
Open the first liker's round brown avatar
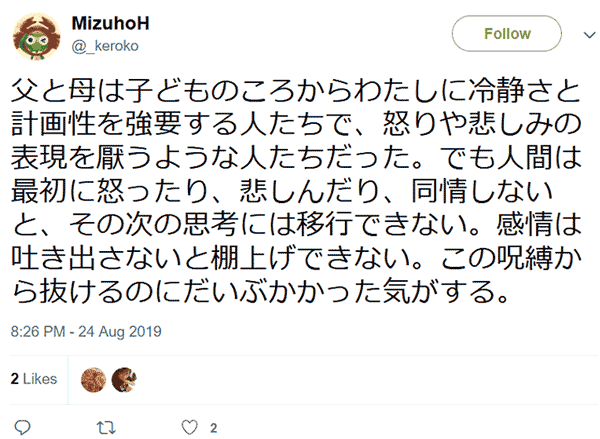pyautogui.click(x=93, y=380)
